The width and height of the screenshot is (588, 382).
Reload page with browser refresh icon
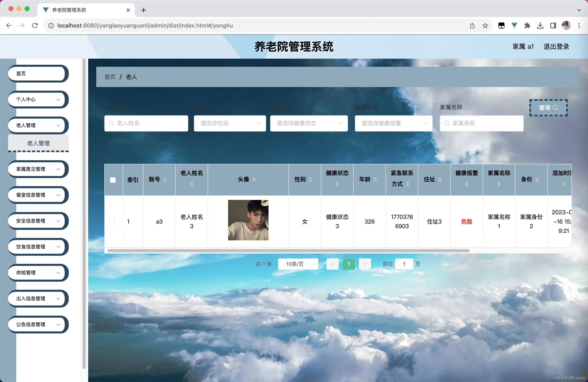35,25
